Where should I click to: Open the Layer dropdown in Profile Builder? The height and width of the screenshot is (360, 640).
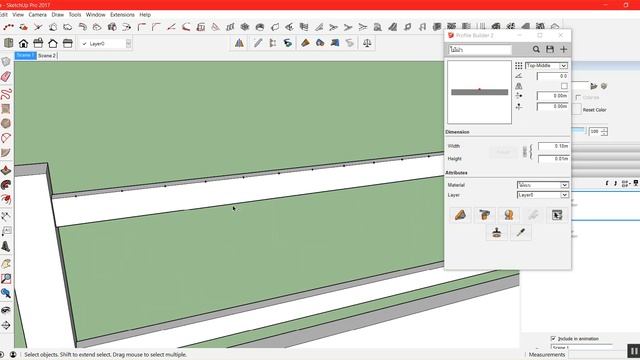[542, 195]
